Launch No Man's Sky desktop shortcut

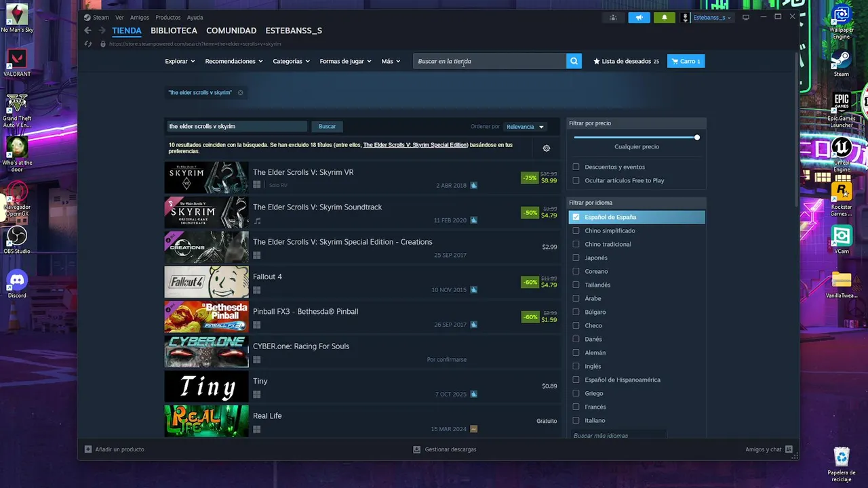tap(17, 18)
